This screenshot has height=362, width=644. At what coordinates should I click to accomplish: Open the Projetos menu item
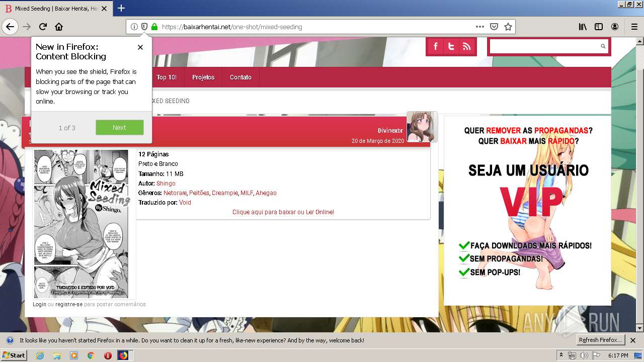pyautogui.click(x=203, y=77)
